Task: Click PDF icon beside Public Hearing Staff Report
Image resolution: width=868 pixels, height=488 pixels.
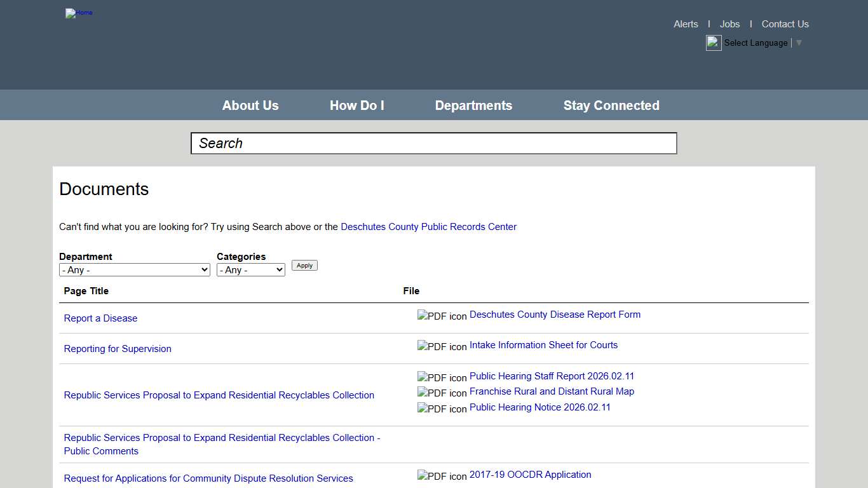Action: [442, 377]
